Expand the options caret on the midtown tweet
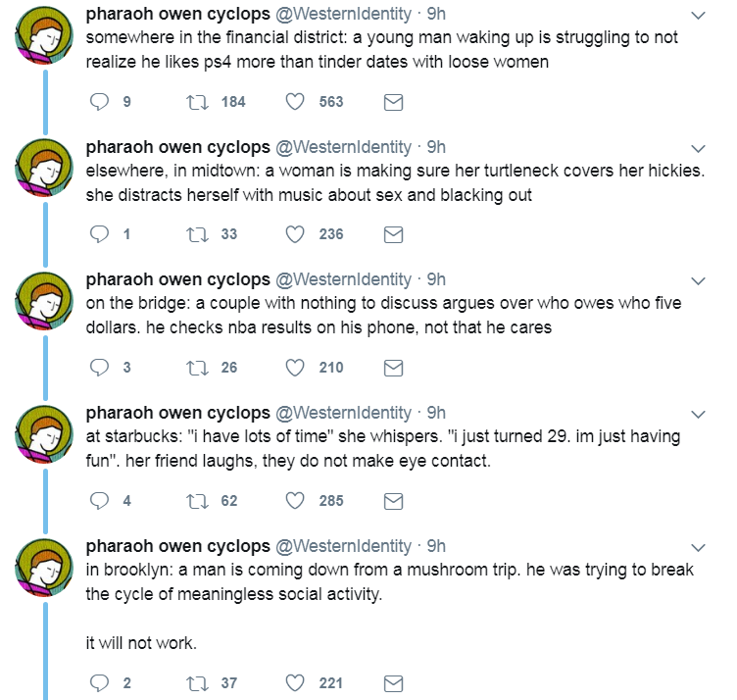 pos(698,149)
